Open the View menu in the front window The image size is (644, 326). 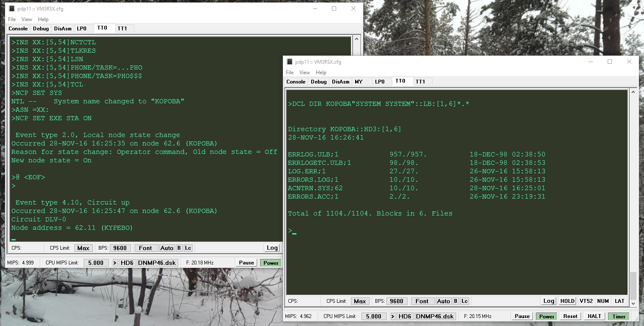(304, 73)
